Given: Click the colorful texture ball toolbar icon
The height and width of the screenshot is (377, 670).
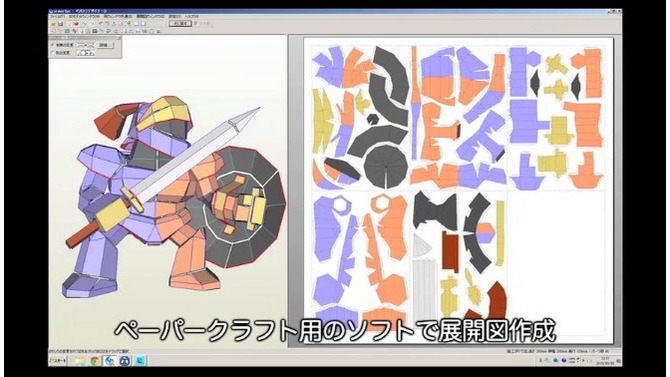Looking at the screenshot, I should point(76,24).
